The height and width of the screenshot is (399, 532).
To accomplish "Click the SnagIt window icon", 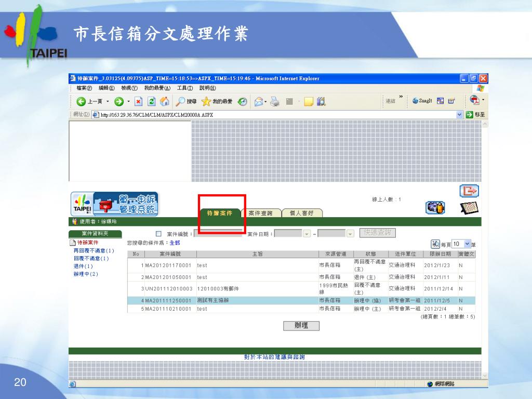I will 441,101.
